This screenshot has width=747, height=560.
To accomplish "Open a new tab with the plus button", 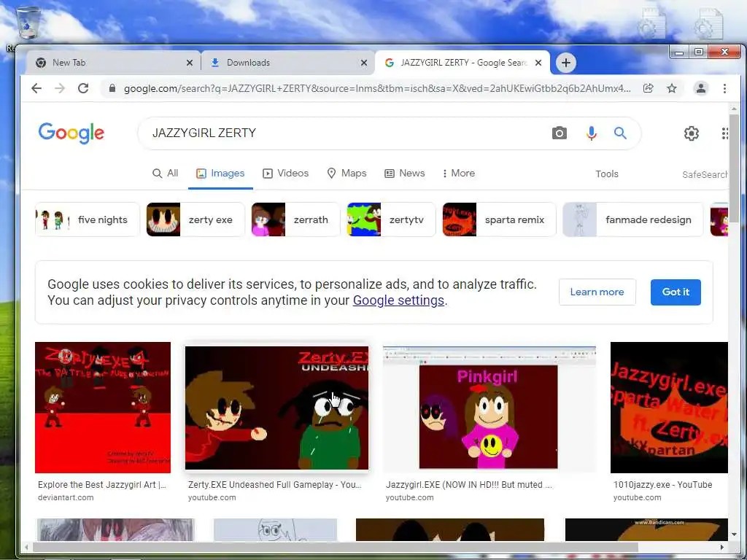I will click(565, 63).
